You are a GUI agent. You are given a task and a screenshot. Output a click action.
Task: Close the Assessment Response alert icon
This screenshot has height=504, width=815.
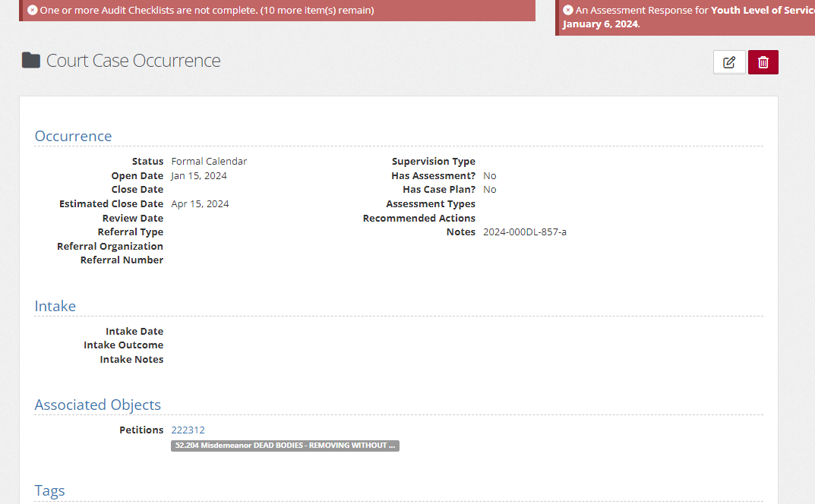(x=568, y=11)
